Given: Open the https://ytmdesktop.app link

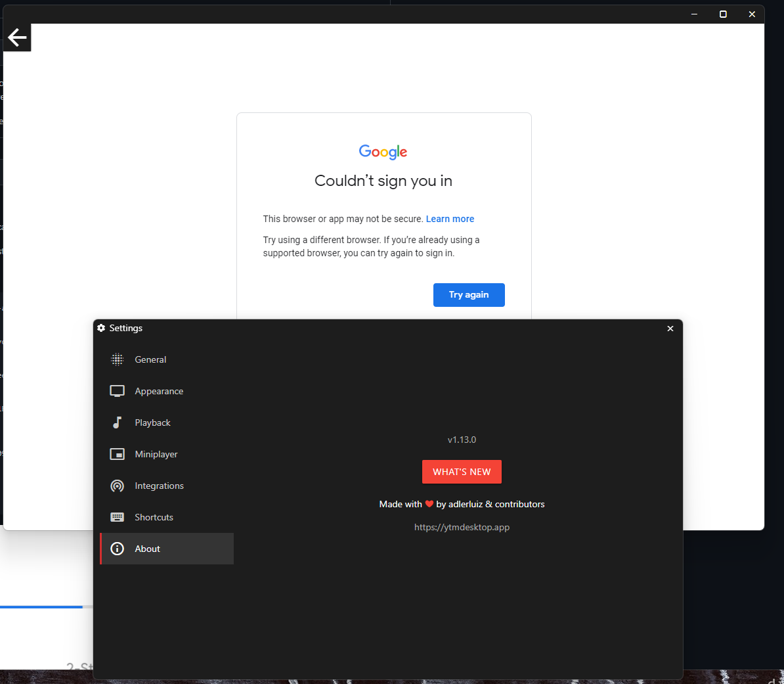Looking at the screenshot, I should [462, 527].
